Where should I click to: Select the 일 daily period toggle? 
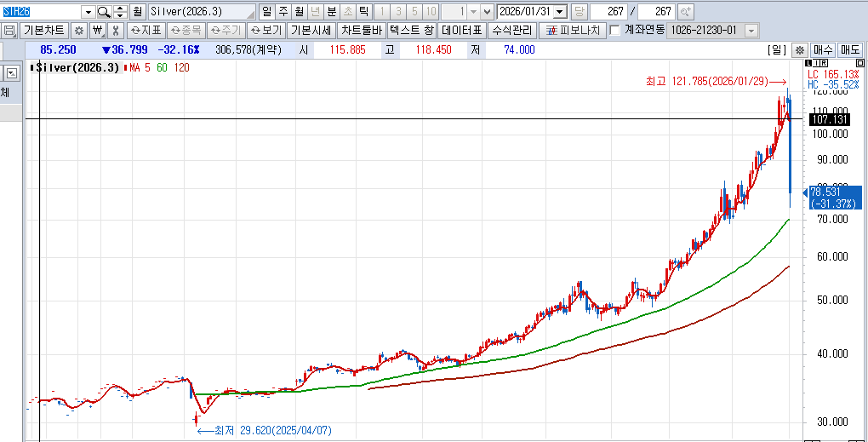click(x=266, y=12)
